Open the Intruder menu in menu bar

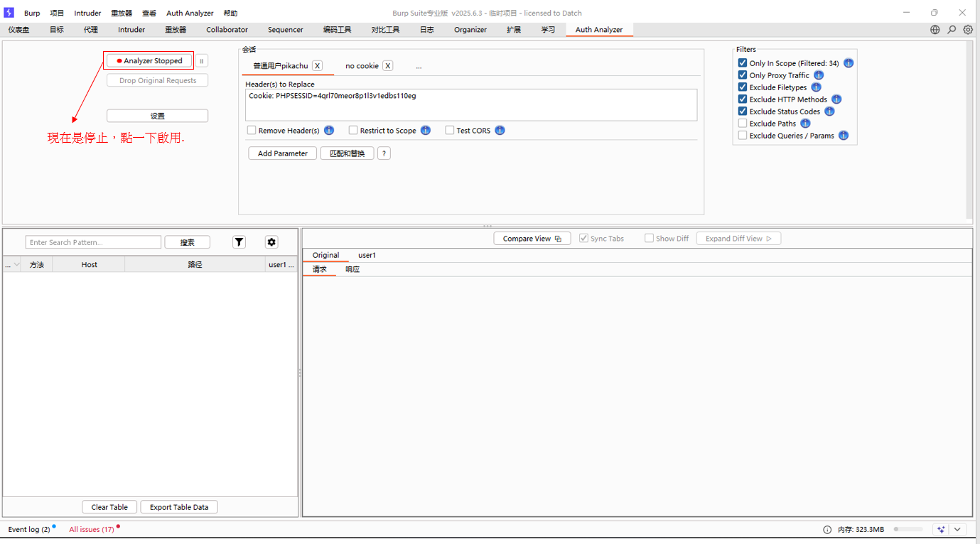[x=87, y=13]
